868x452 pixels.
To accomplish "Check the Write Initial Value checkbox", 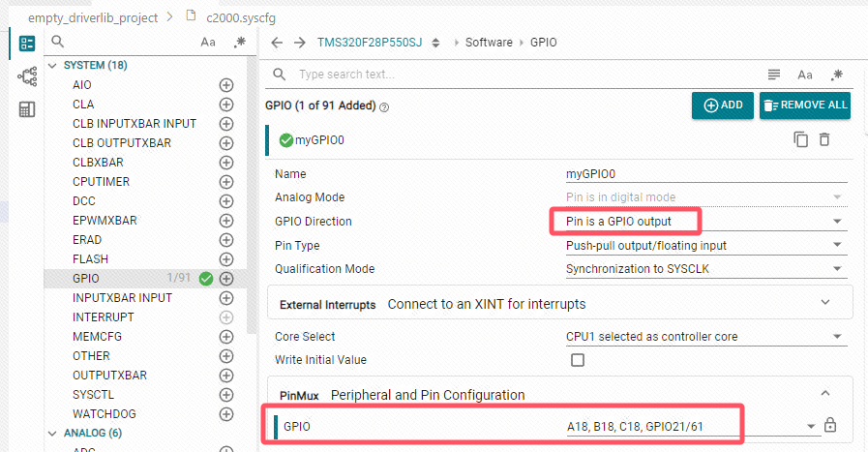I will tap(578, 360).
